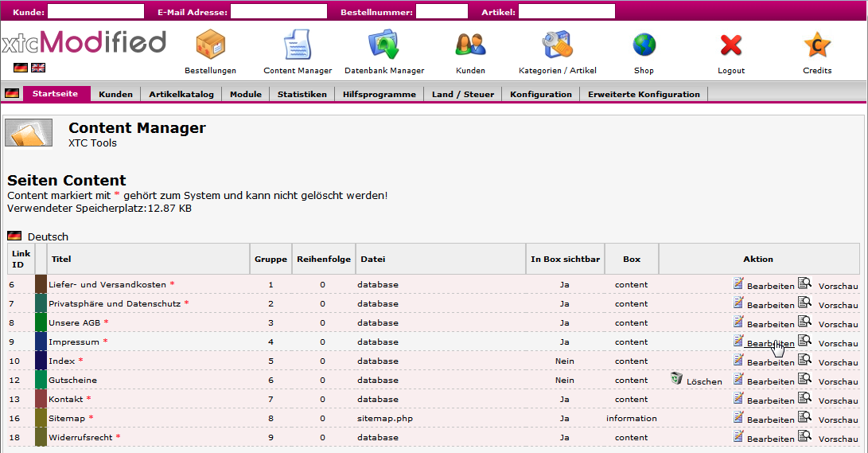Open the Bestellungen package icon
Screen dimensions: 868x453
point(210,45)
